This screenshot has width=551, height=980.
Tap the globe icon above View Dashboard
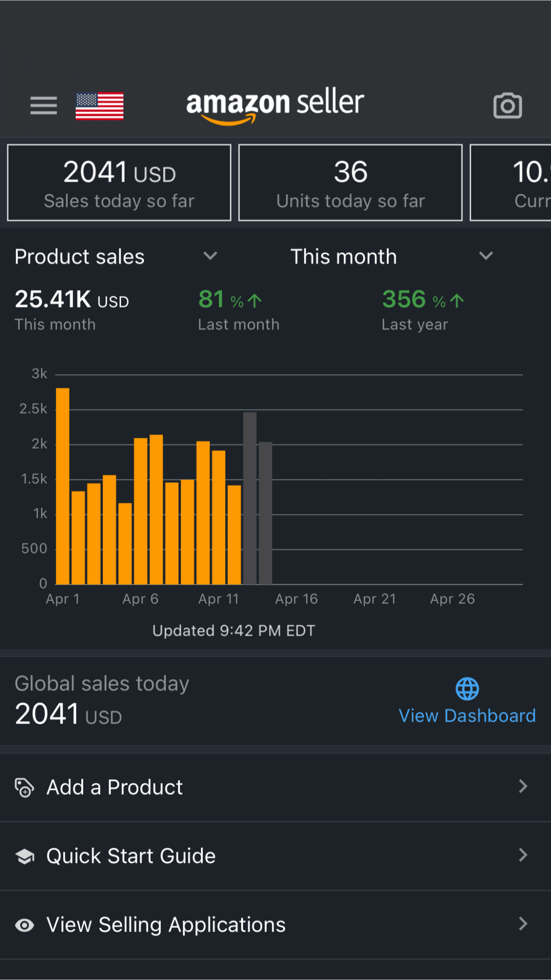tap(467, 689)
